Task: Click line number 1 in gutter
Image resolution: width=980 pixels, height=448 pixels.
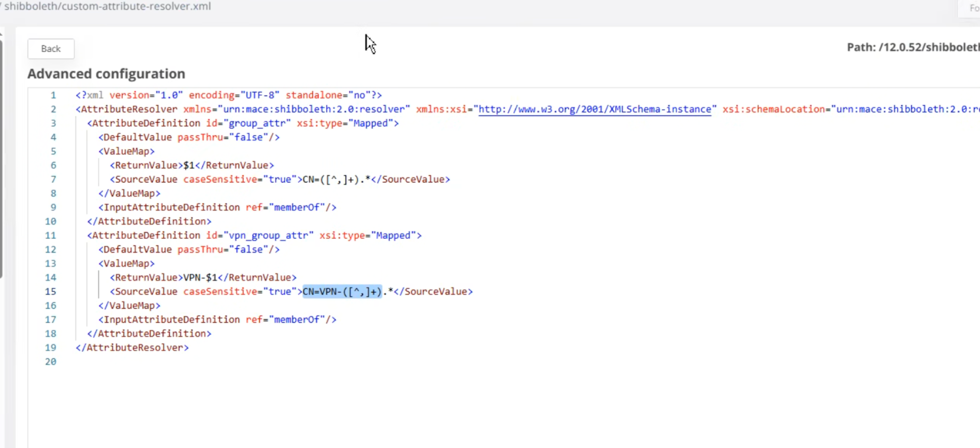Action: coord(53,95)
